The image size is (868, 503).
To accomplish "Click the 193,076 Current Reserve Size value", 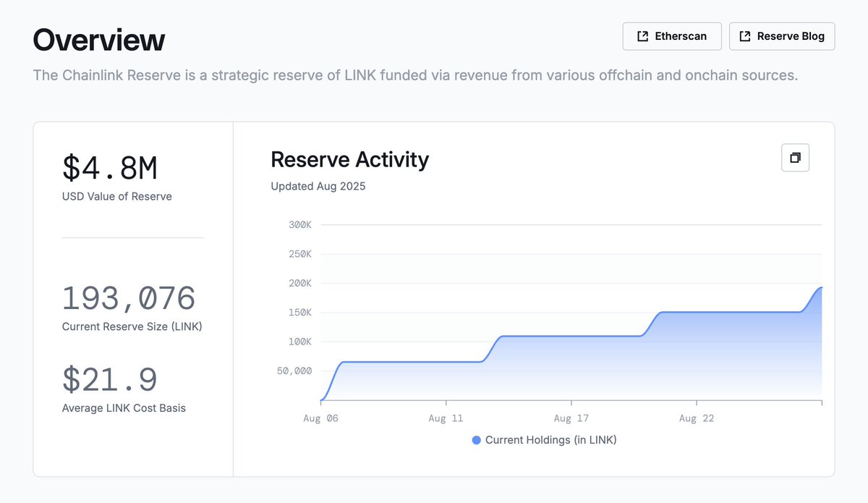I will tap(128, 298).
